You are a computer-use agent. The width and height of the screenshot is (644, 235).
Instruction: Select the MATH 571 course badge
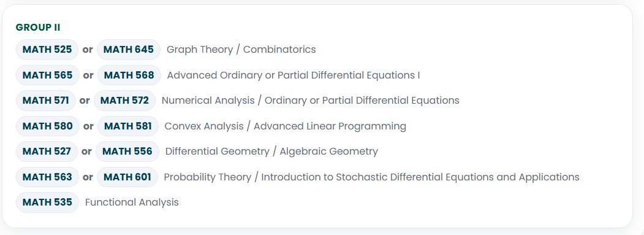(x=46, y=101)
